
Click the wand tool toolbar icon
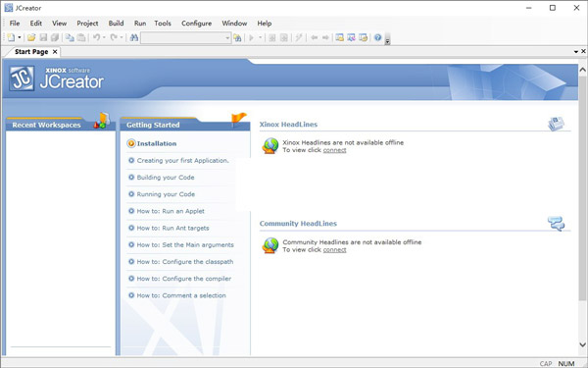(299, 37)
